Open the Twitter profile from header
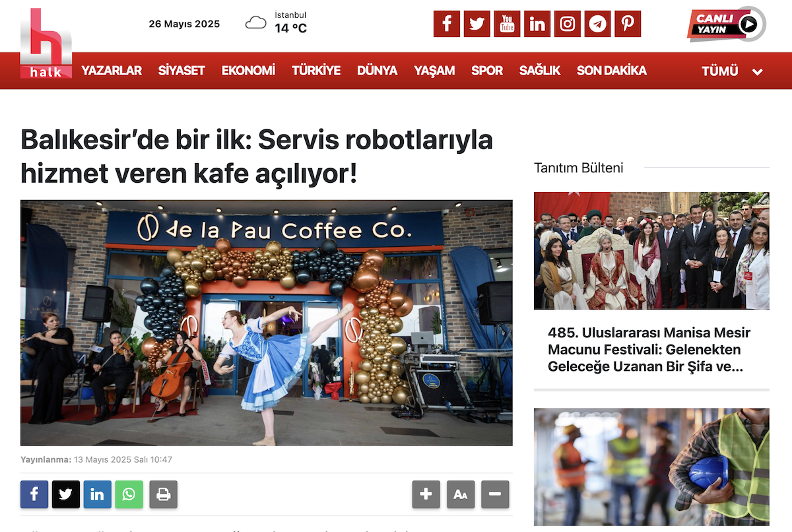792x532 pixels. click(x=477, y=24)
